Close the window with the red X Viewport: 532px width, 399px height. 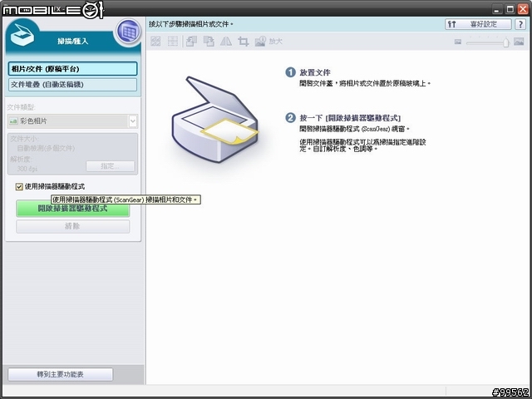coord(523,9)
